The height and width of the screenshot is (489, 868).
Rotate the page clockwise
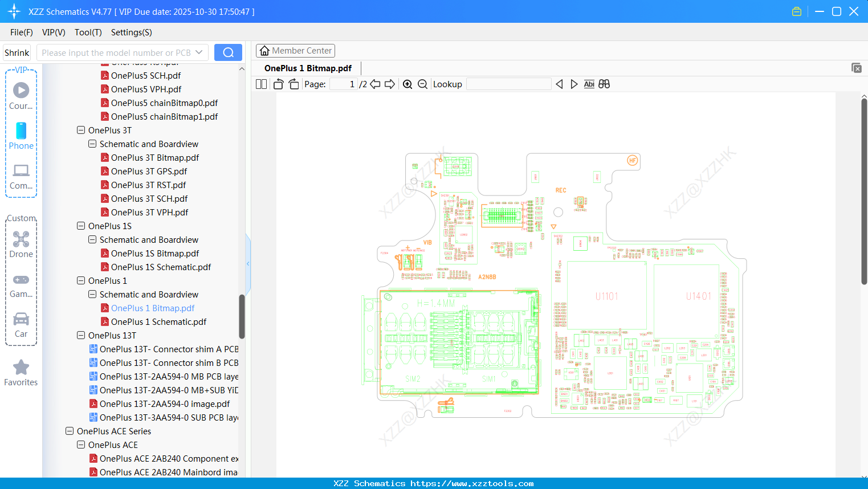[294, 84]
